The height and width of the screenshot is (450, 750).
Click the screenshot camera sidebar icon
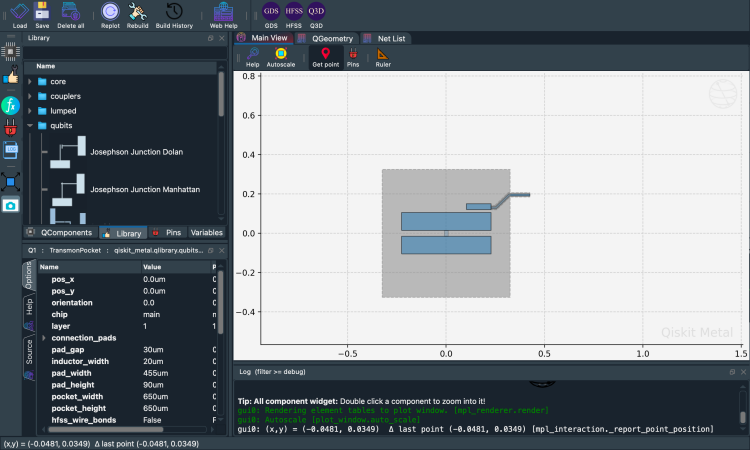click(11, 205)
